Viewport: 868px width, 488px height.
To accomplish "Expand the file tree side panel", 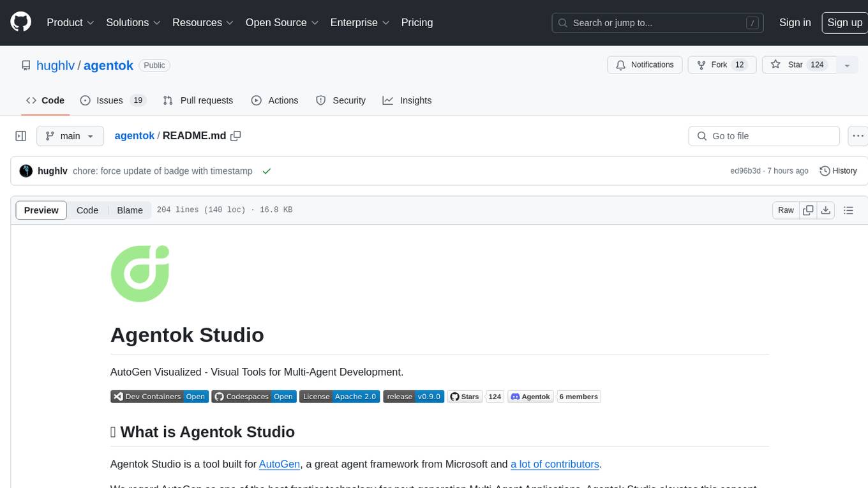I will coord(21,136).
